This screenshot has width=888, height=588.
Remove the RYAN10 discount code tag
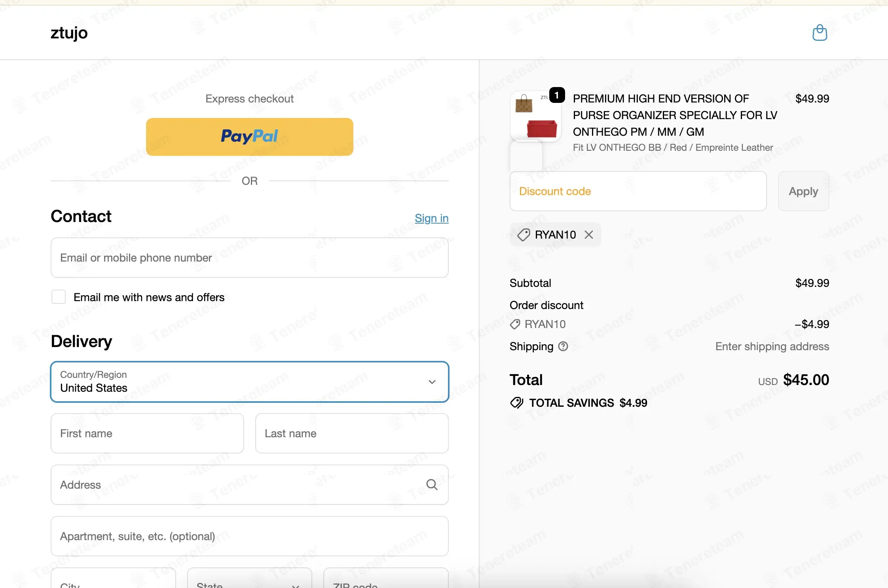589,235
